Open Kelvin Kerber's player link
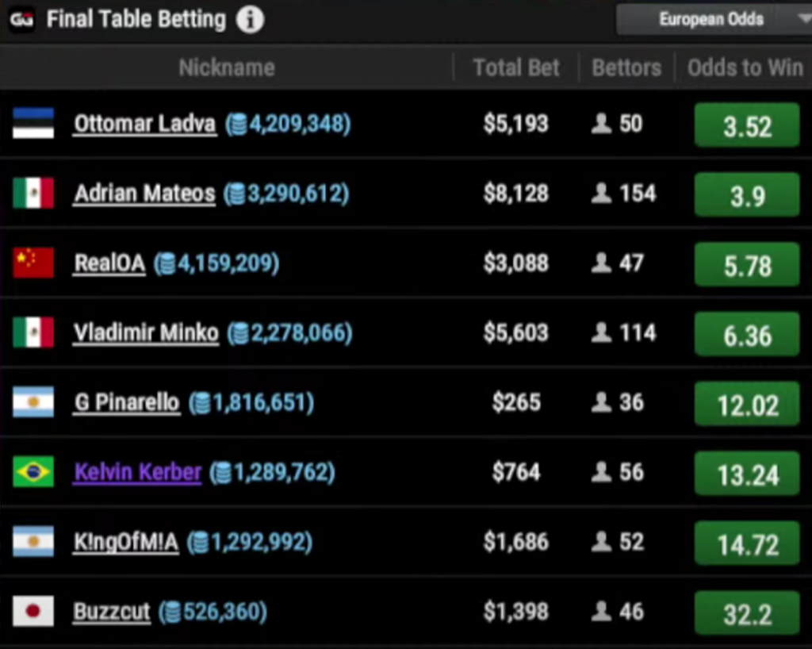 click(x=138, y=473)
